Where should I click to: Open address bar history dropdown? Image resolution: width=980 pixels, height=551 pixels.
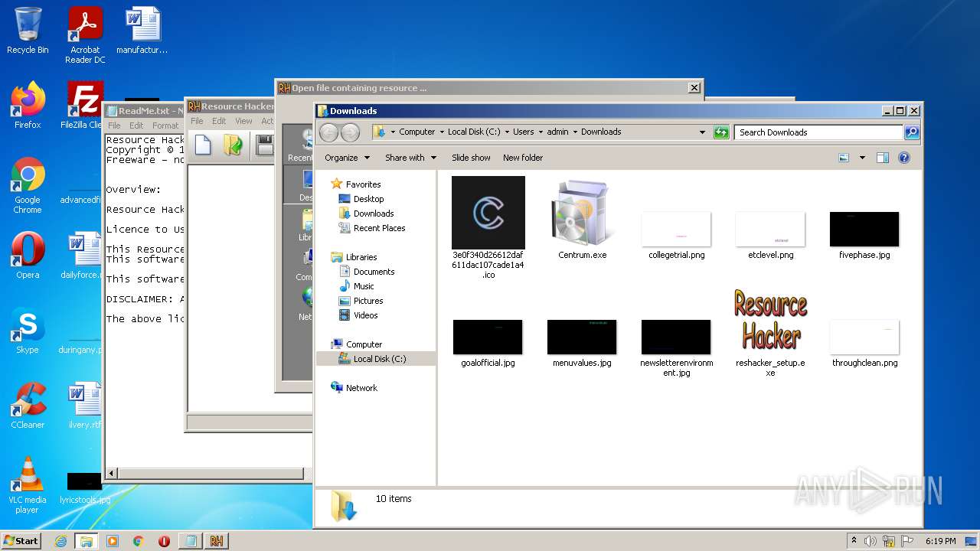[702, 132]
